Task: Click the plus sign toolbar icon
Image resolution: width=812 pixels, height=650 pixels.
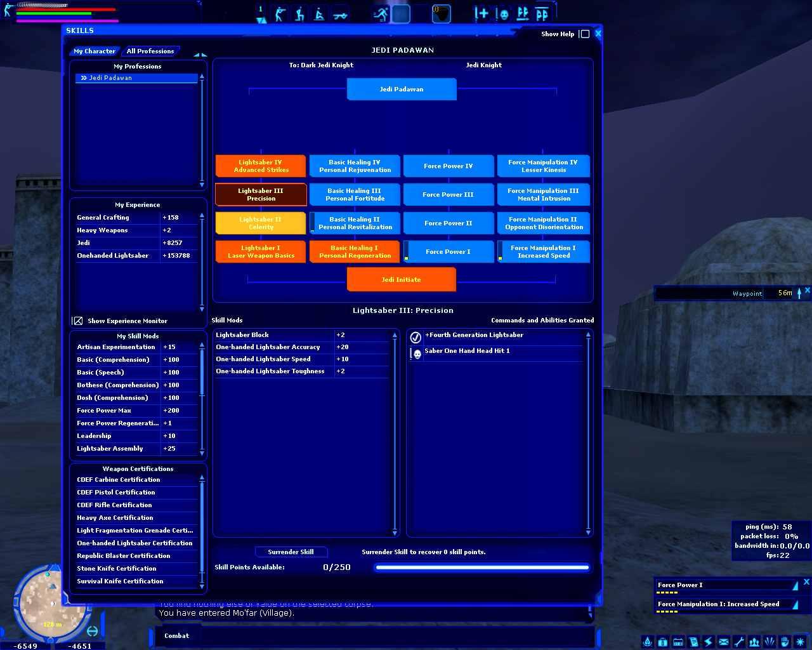Action: pyautogui.click(x=482, y=13)
